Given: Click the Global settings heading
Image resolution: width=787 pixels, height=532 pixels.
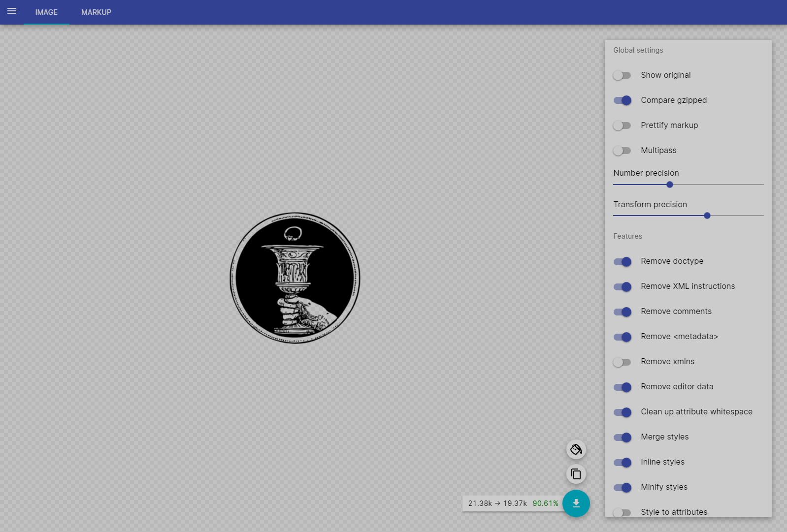Looking at the screenshot, I should [x=638, y=50].
